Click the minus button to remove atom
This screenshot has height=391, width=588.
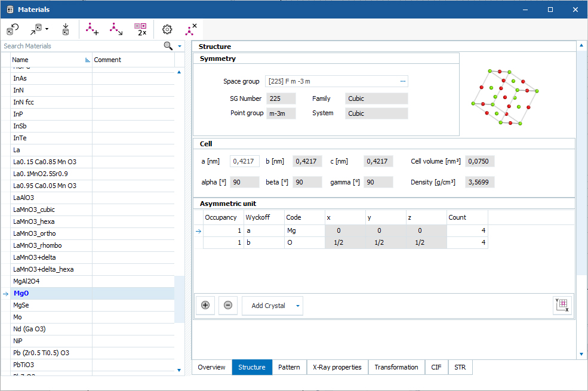pyautogui.click(x=228, y=305)
